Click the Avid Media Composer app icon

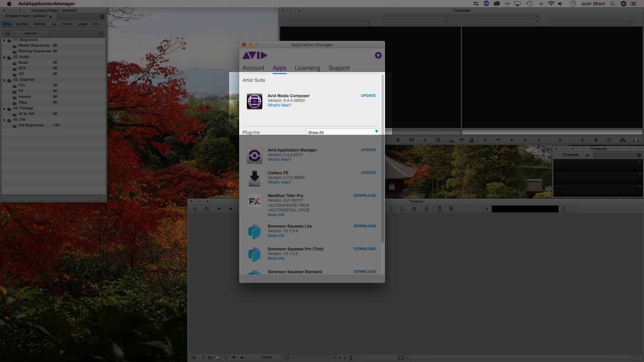coord(254,101)
